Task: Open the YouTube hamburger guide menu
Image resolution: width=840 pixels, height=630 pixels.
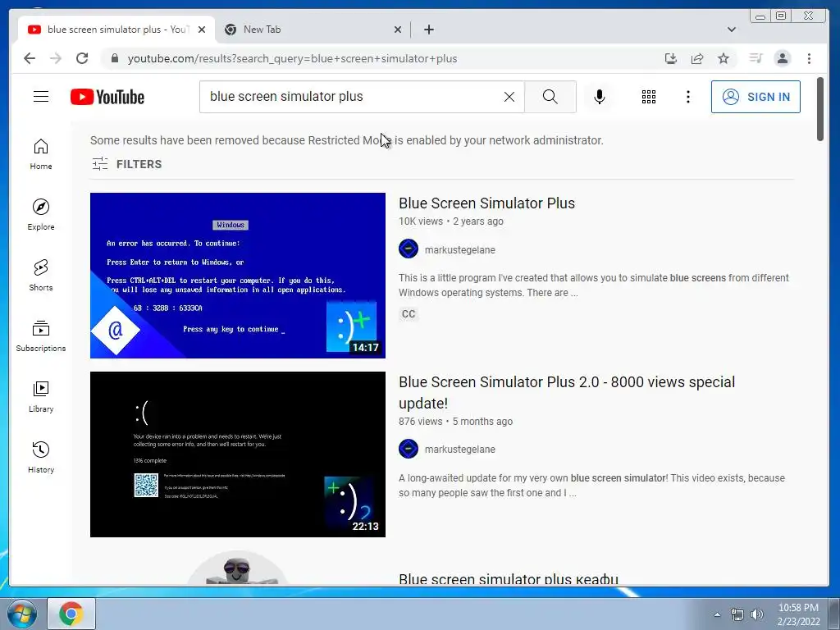Action: pyautogui.click(x=41, y=97)
